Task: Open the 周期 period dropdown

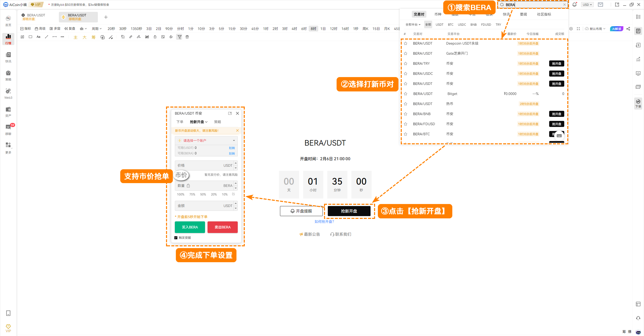Action: (97, 29)
